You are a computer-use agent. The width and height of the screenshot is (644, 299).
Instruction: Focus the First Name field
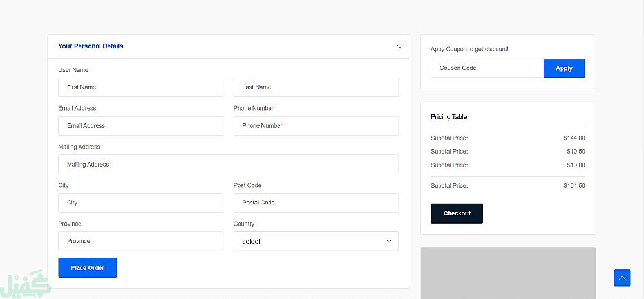pos(140,87)
